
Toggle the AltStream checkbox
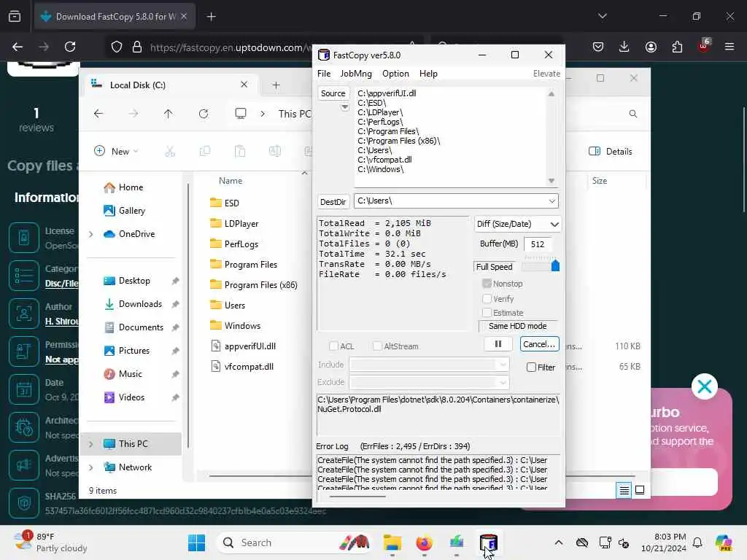[x=377, y=346]
